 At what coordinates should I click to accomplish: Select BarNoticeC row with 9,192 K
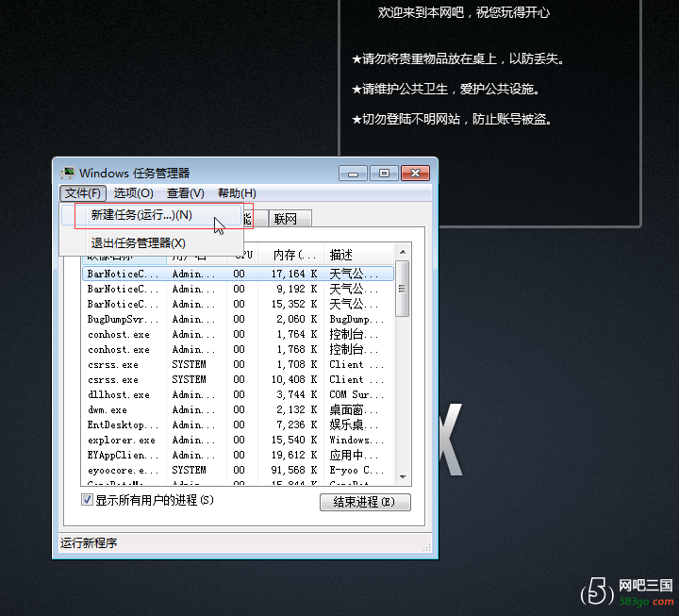tap(238, 289)
